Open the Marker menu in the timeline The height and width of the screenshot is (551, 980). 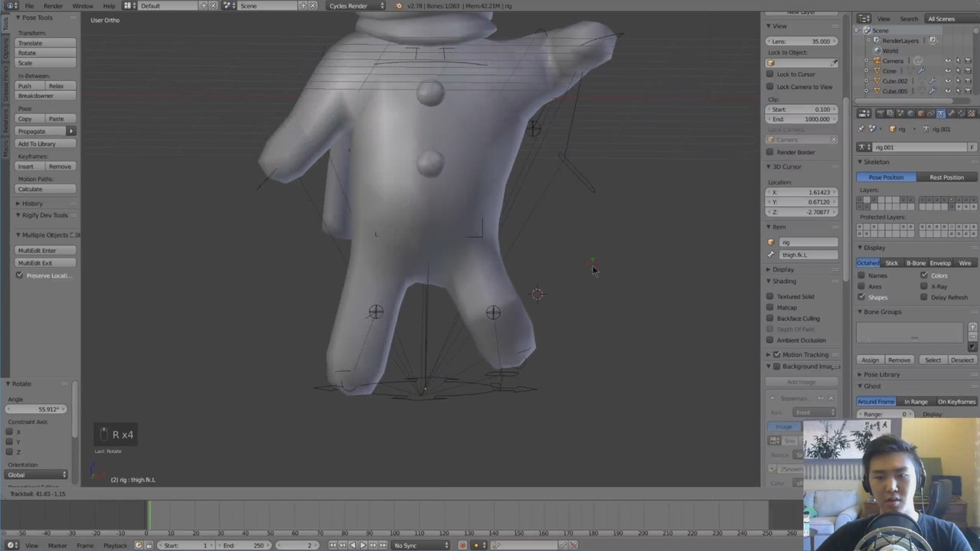tap(57, 545)
